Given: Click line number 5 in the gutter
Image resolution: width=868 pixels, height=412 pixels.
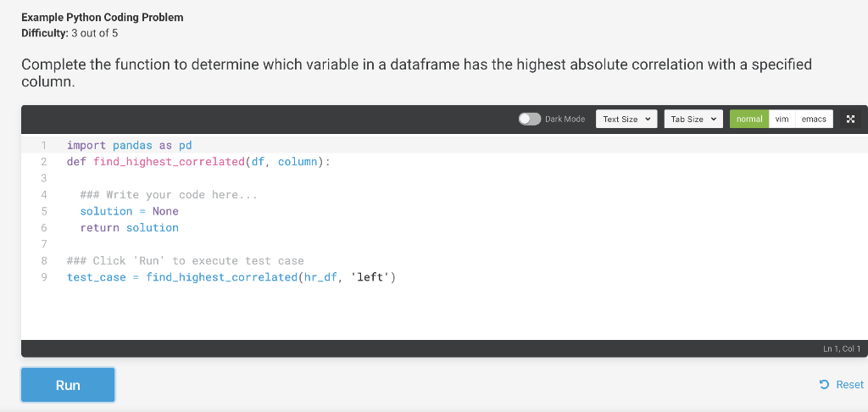Looking at the screenshot, I should 44,211.
